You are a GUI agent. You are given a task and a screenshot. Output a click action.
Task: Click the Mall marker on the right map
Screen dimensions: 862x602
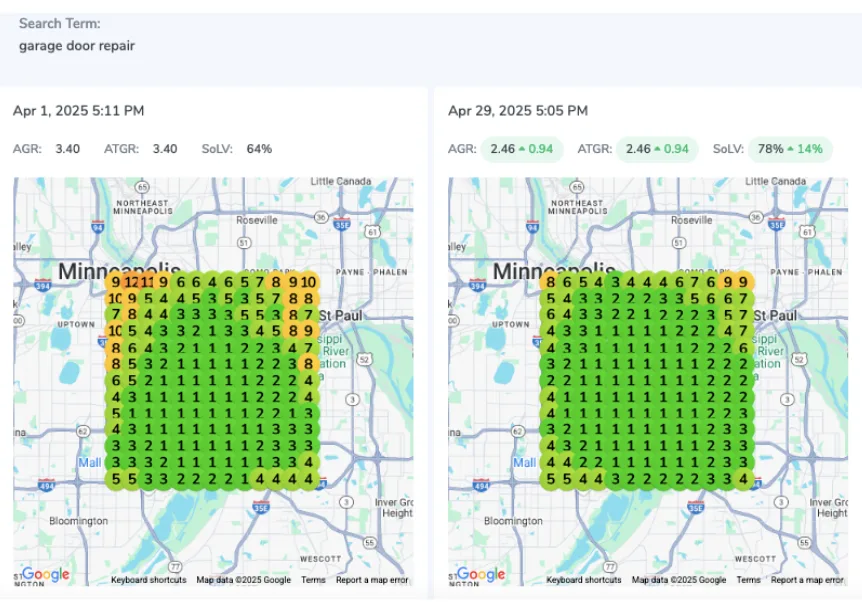click(524, 463)
